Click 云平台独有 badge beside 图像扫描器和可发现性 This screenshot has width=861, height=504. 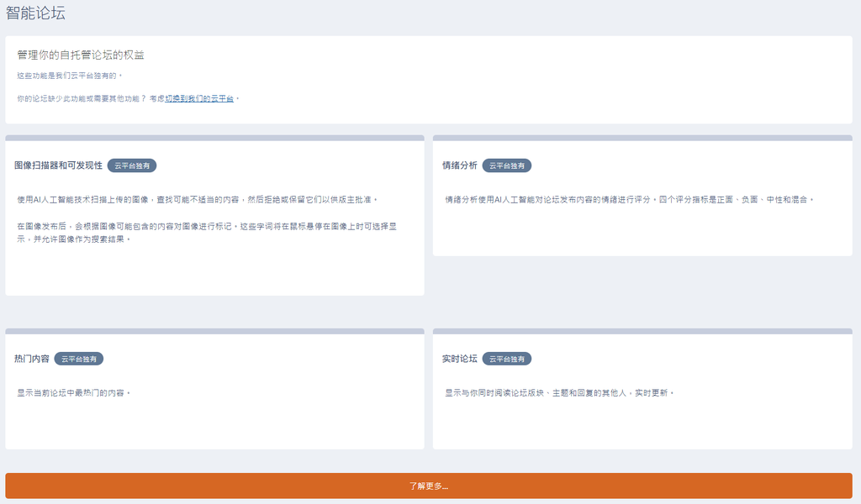[132, 165]
